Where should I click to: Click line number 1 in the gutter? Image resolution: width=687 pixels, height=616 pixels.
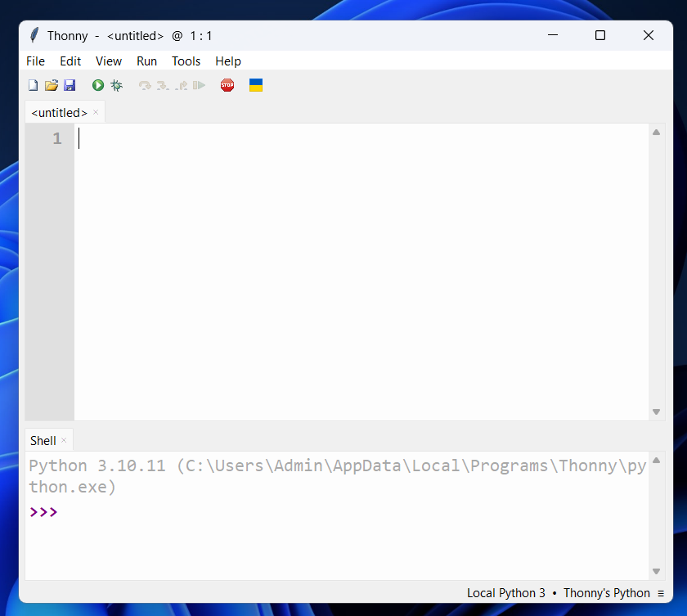click(57, 139)
